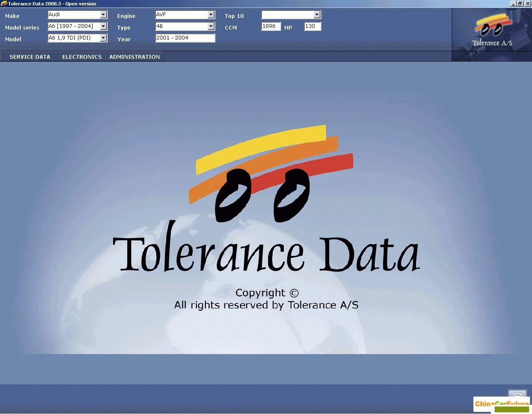The image size is (532, 414).
Task: Click the title bar application icon
Action: click(4, 4)
